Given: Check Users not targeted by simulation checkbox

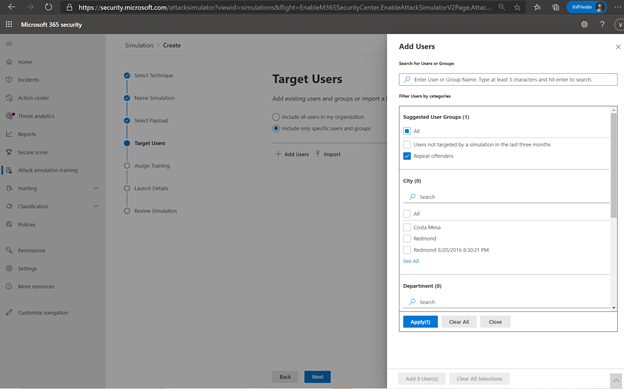Looking at the screenshot, I should click(x=407, y=145).
